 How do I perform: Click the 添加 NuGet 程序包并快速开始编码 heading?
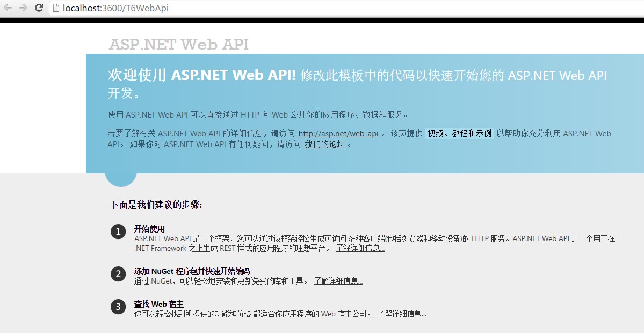[192, 271]
